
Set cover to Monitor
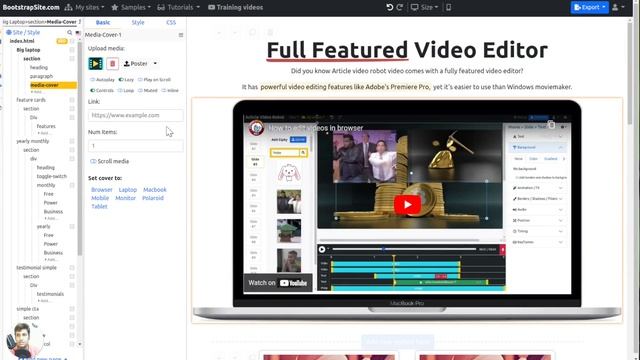tap(125, 198)
